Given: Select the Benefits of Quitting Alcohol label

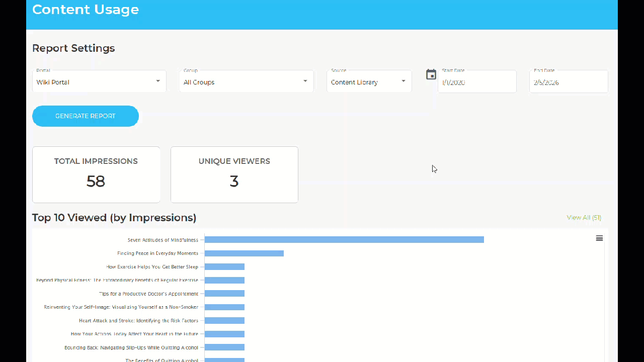Looking at the screenshot, I should pos(162,360).
